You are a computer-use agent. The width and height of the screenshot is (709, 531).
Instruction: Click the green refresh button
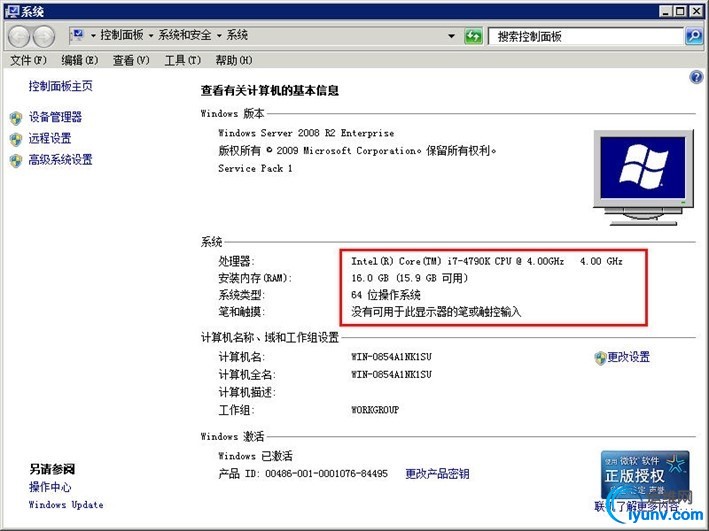pyautogui.click(x=473, y=36)
